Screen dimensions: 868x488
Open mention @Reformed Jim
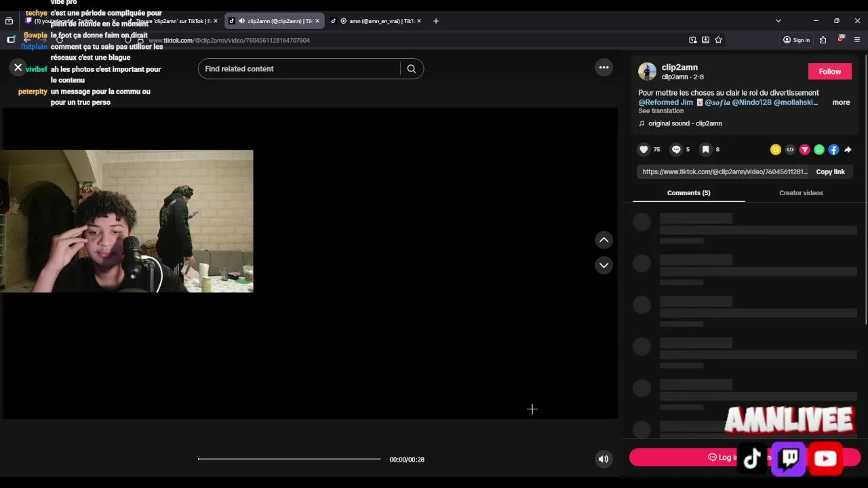point(665,102)
